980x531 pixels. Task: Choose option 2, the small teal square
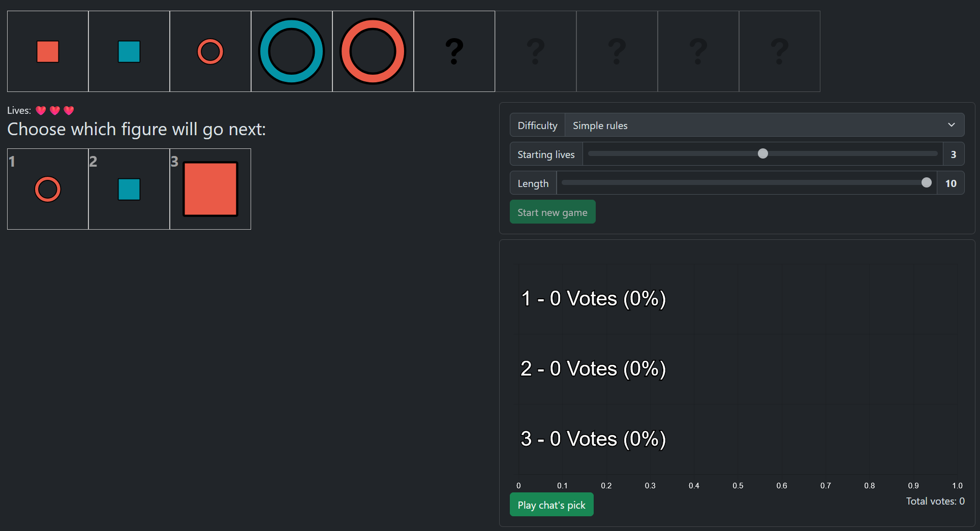129,189
